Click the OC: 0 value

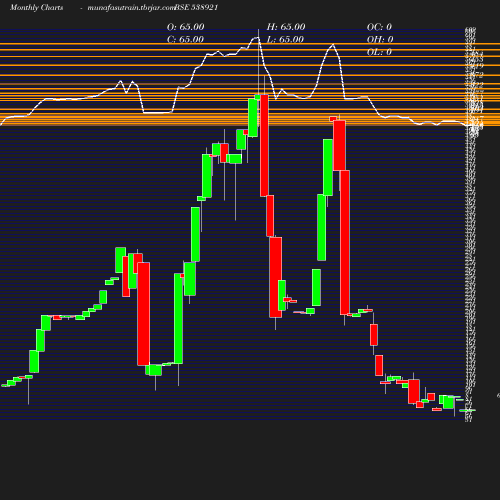coord(379,27)
